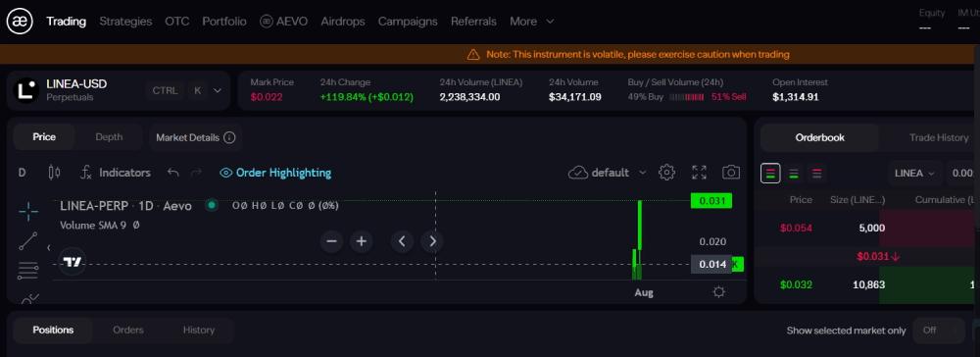The height and width of the screenshot is (357, 980).
Task: Open the fx Indicators menu
Action: [x=116, y=173]
